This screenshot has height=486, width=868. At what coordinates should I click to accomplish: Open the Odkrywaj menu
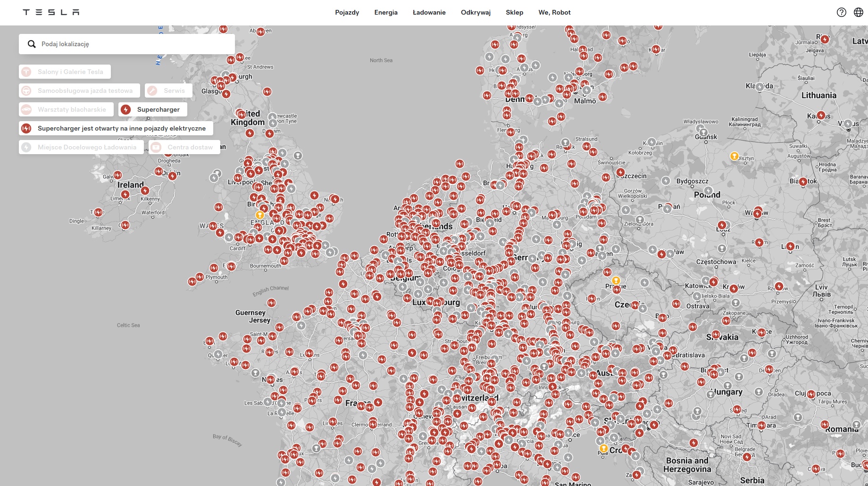click(x=476, y=12)
